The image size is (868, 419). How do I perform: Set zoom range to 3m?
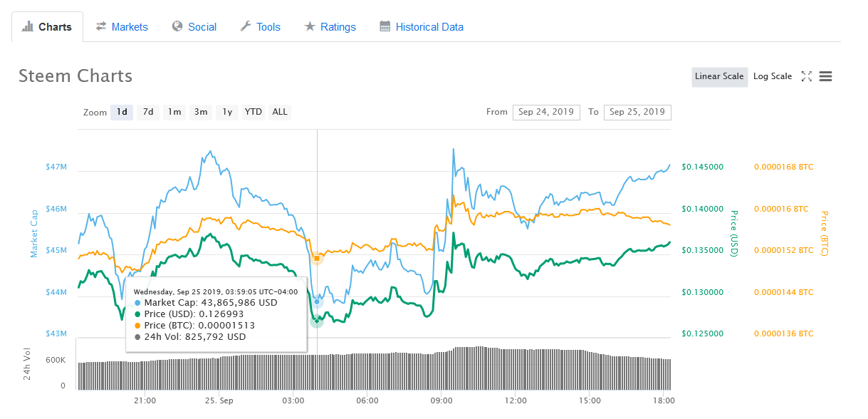tap(201, 112)
